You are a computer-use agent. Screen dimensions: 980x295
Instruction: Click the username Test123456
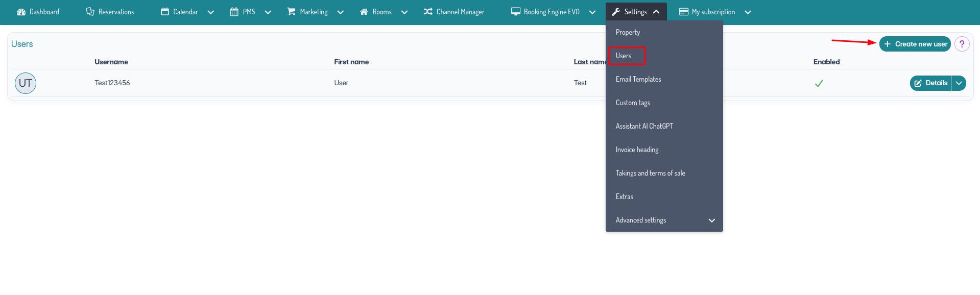112,83
